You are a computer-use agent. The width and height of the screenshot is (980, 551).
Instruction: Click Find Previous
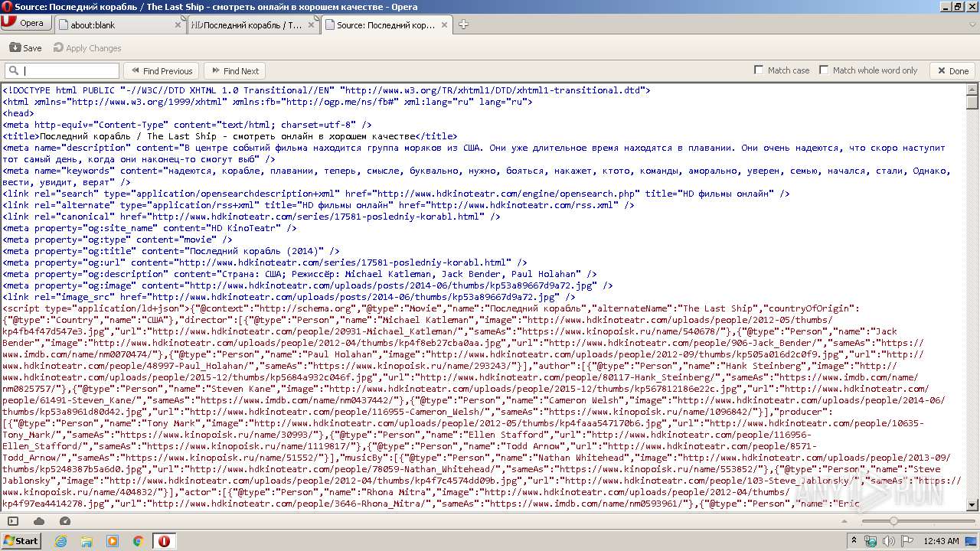[x=161, y=70]
